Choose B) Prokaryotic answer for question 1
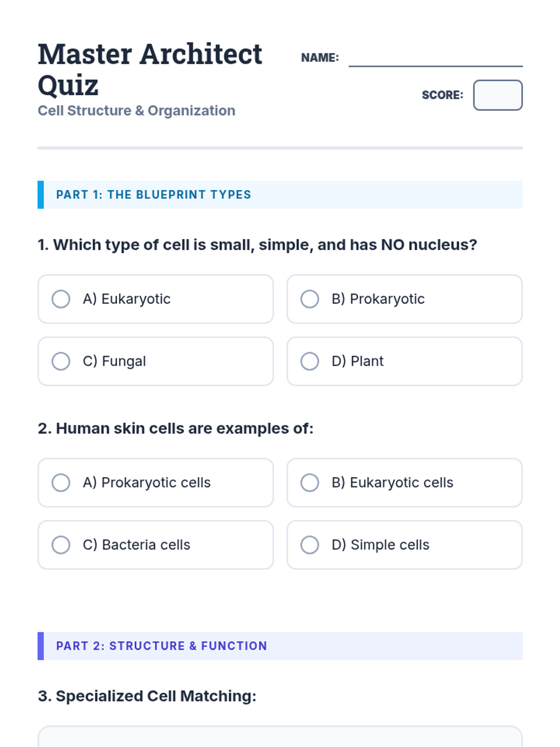The width and height of the screenshot is (560, 747). coord(310,299)
